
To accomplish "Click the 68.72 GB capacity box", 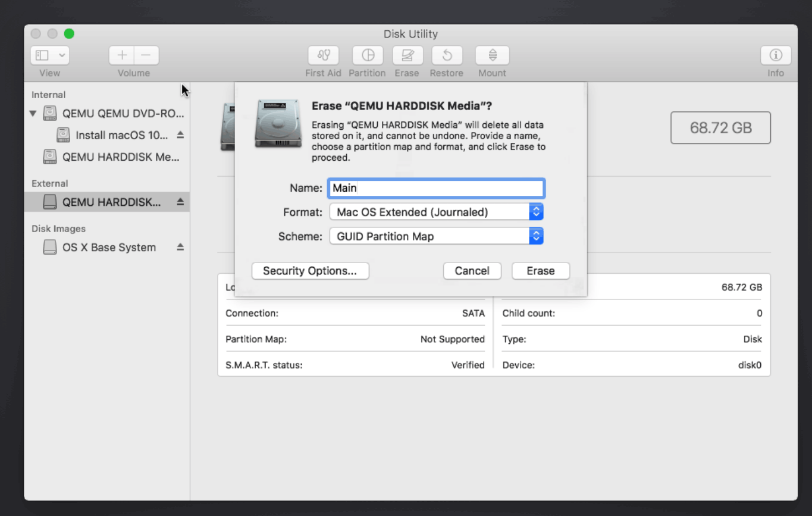I will coord(720,127).
